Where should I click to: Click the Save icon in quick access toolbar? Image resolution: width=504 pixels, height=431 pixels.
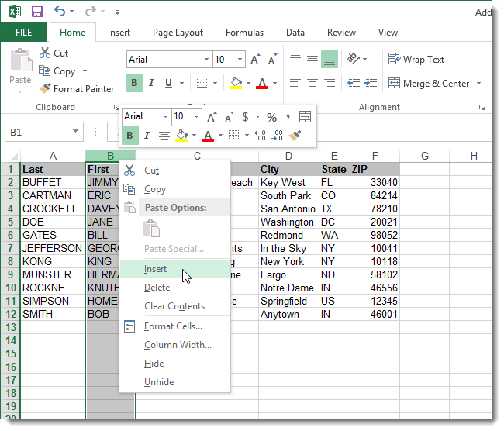point(37,12)
